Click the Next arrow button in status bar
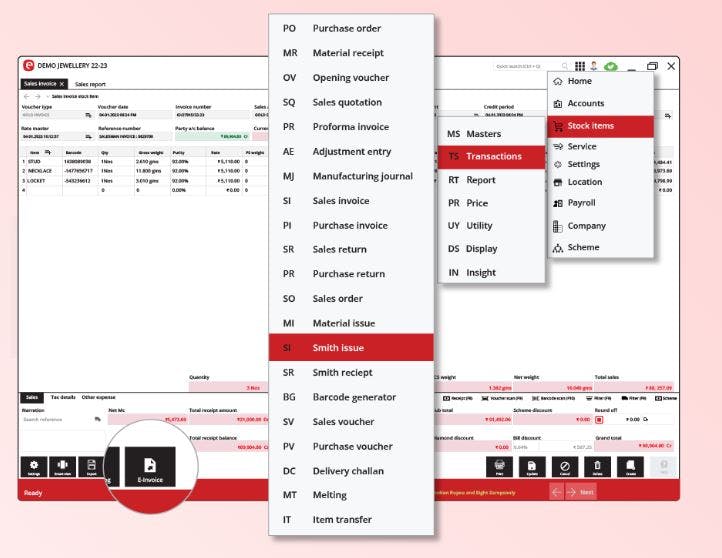Viewport: 722px width, 558px height. click(581, 492)
